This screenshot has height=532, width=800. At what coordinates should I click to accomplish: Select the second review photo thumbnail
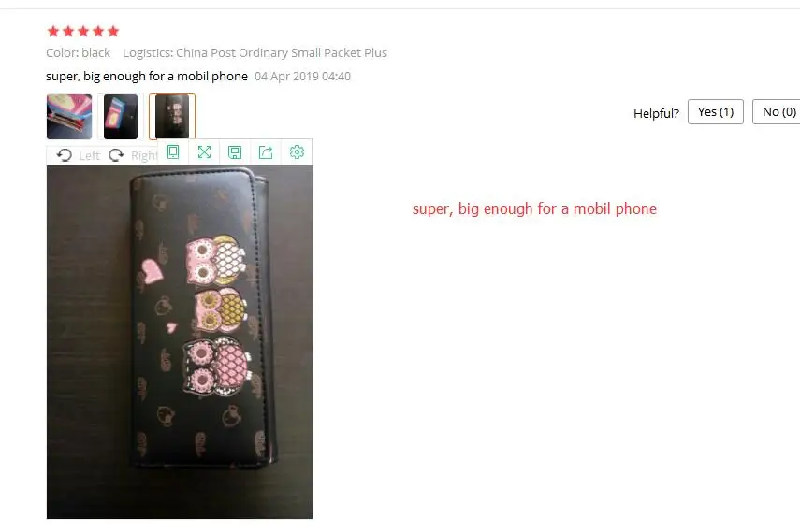click(x=121, y=117)
